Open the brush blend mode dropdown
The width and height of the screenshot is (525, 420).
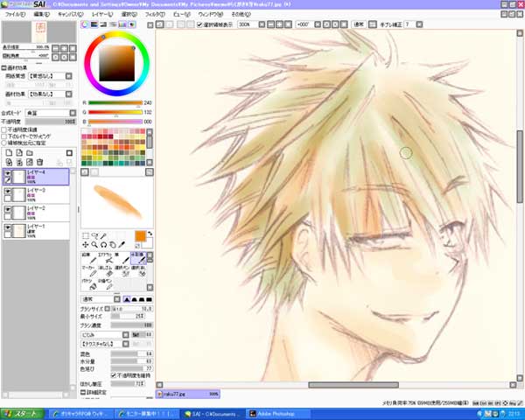pyautogui.click(x=117, y=299)
